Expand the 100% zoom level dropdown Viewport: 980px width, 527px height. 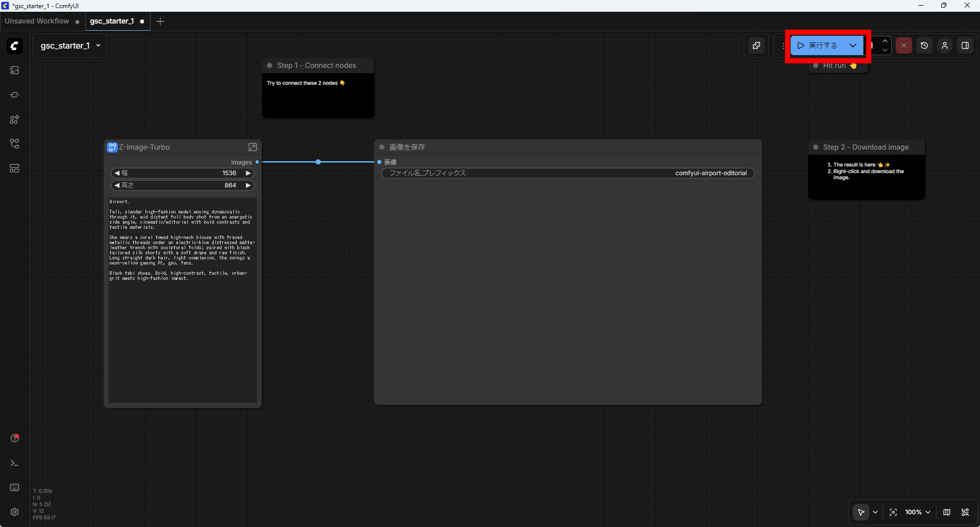pos(918,512)
